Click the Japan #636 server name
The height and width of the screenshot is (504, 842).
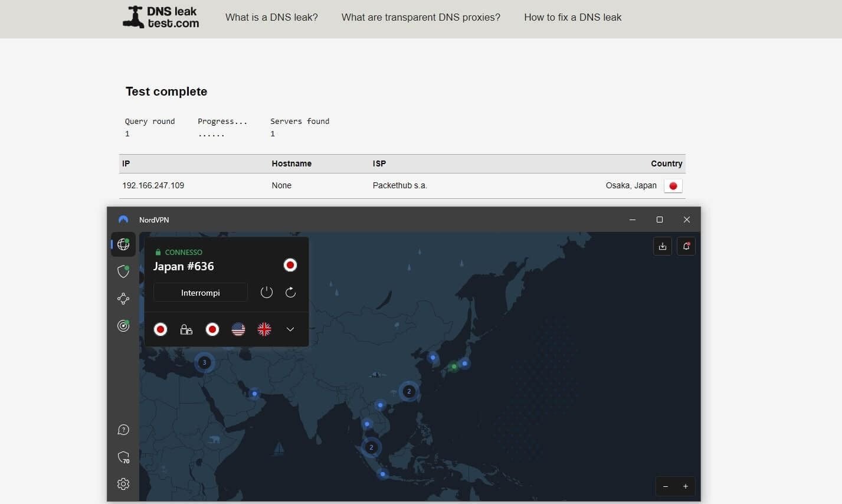184,266
